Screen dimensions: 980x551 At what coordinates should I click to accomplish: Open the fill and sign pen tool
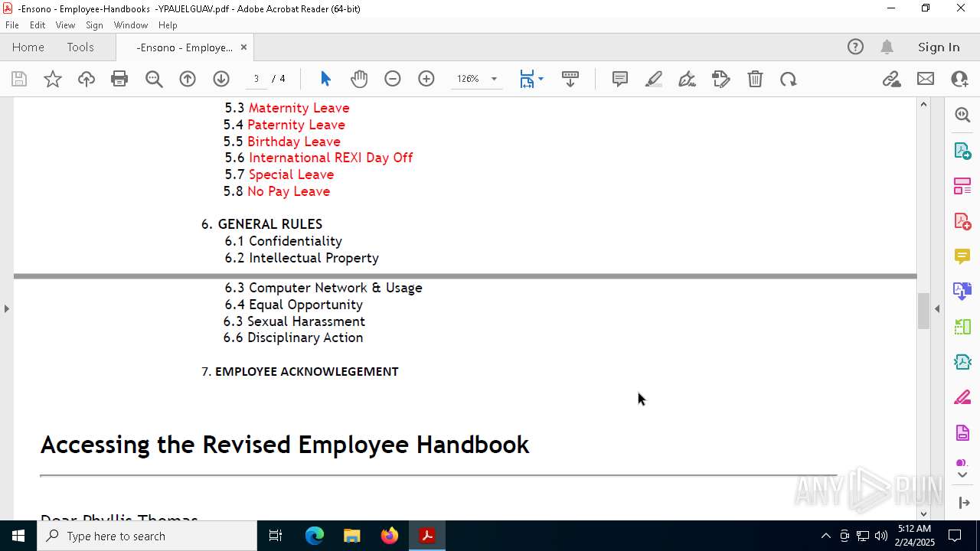click(688, 79)
